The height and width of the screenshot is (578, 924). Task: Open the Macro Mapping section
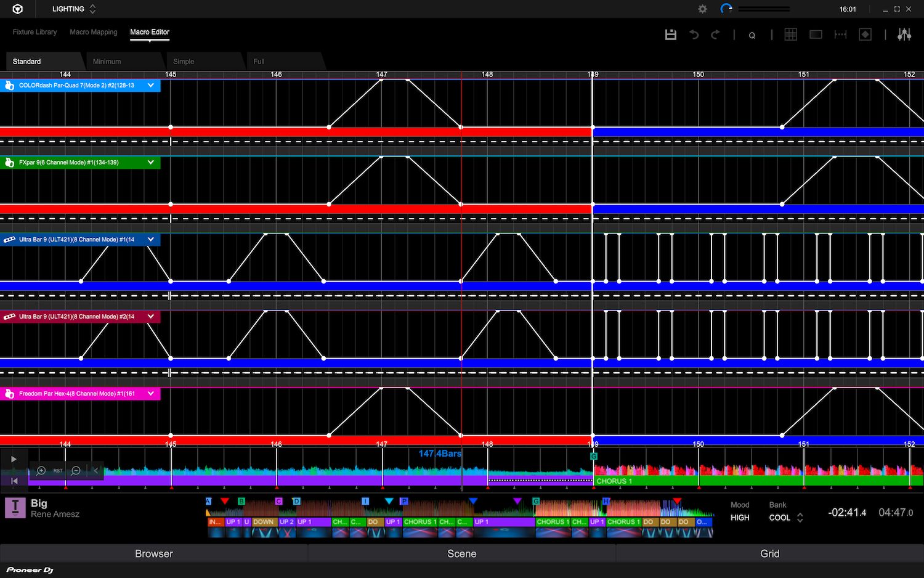click(x=94, y=32)
